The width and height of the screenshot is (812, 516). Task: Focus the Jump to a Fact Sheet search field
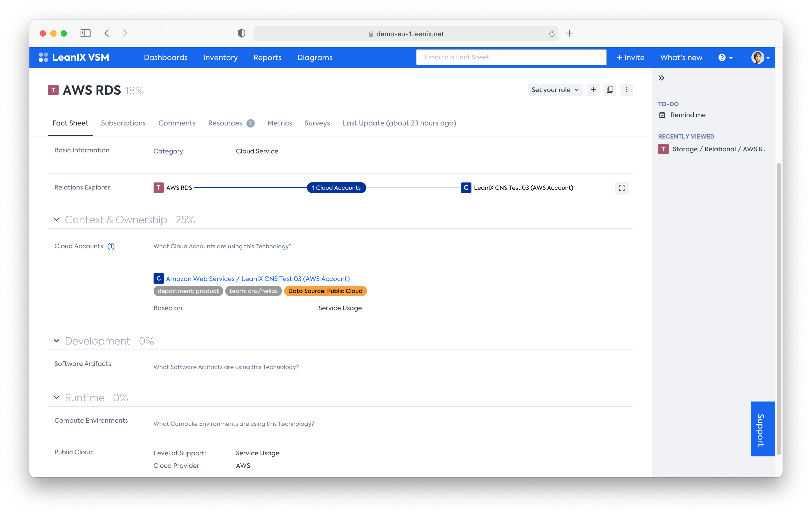[511, 57]
